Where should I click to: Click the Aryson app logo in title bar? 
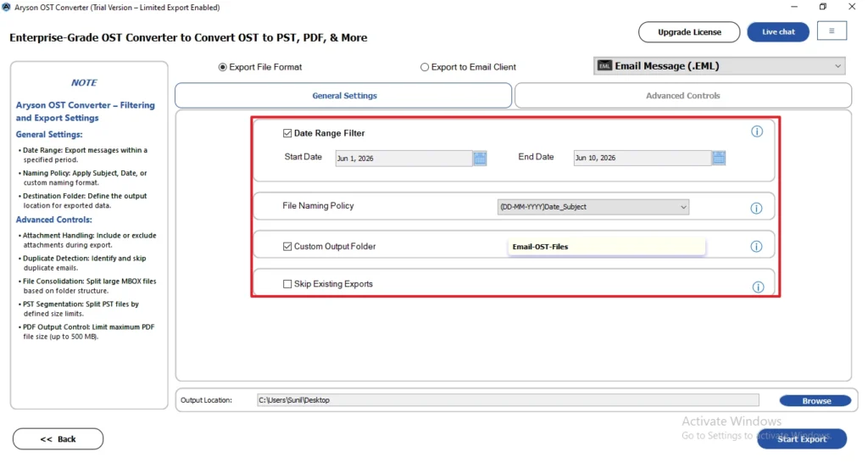(x=6, y=7)
